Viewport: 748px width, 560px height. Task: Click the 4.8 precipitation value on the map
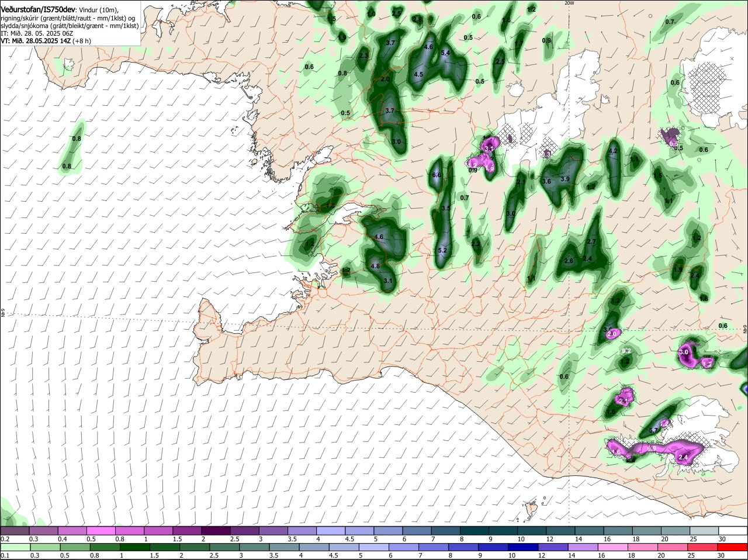(375, 266)
